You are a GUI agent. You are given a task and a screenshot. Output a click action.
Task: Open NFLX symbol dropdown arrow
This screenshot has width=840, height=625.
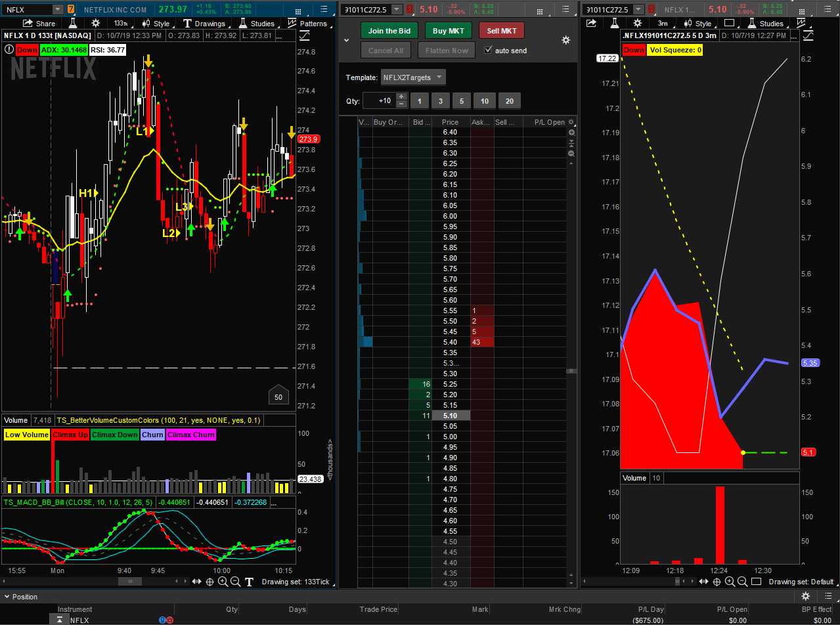click(x=58, y=9)
